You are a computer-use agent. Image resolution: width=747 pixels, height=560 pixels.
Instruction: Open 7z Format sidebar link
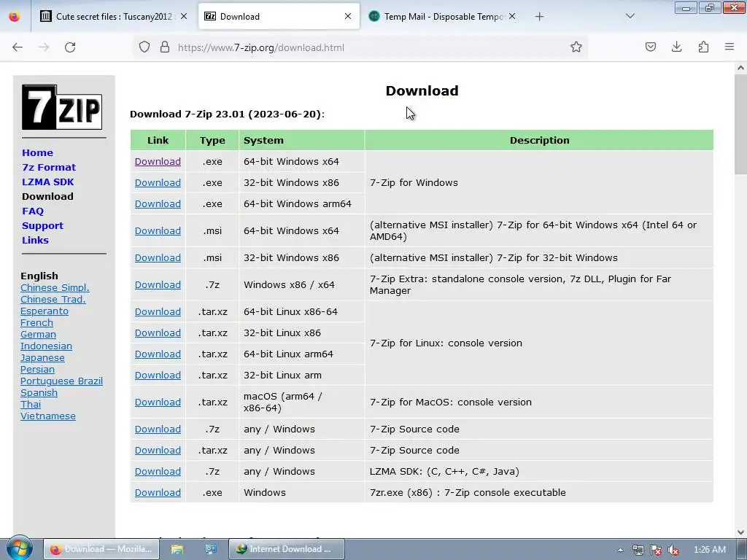[49, 168]
